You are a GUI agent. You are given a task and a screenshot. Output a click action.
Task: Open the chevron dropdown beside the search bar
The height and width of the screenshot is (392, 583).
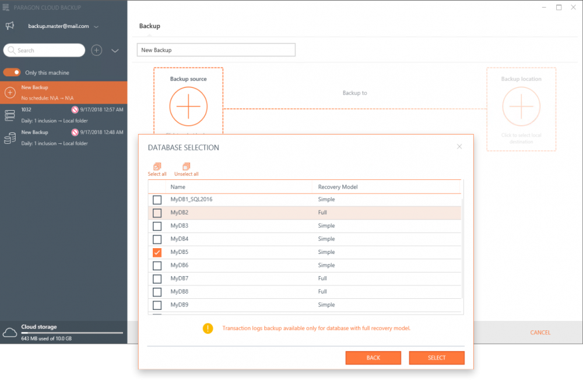coord(115,50)
